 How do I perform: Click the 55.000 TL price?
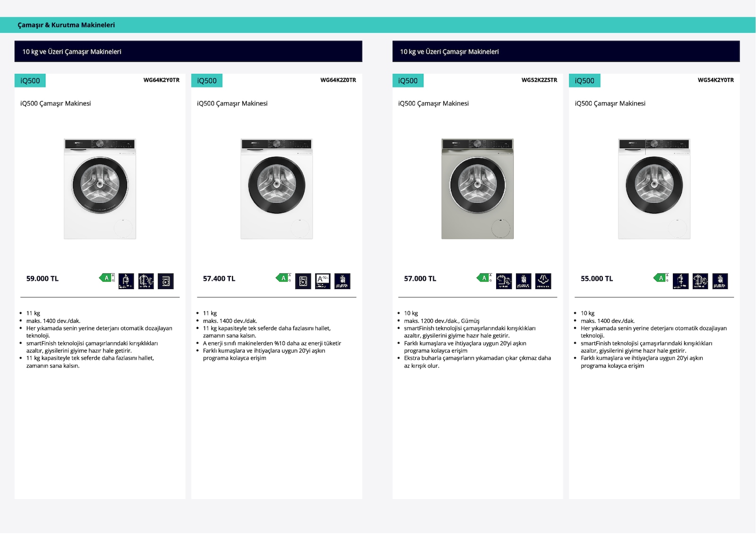(597, 279)
